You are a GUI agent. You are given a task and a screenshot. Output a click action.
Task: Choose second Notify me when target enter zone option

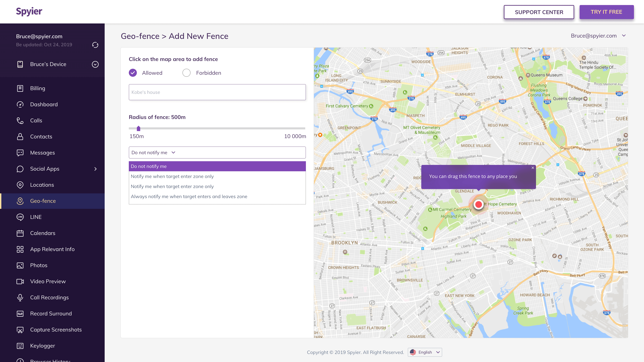(217, 186)
